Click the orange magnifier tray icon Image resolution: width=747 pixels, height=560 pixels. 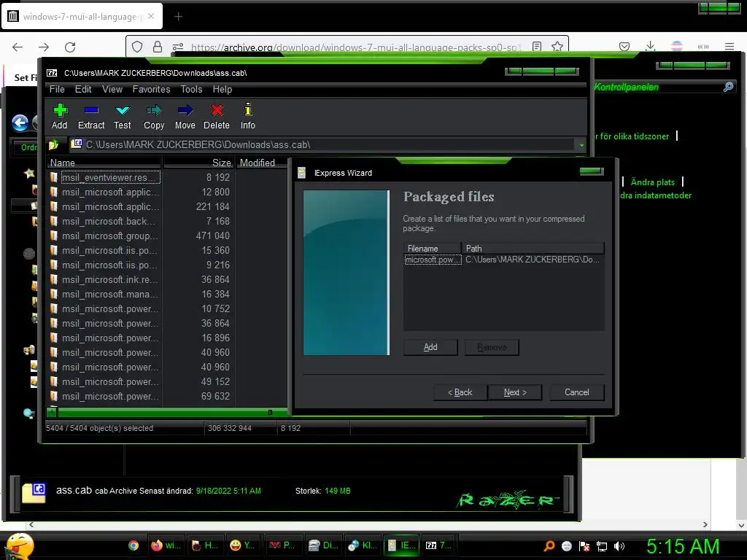[x=549, y=546]
